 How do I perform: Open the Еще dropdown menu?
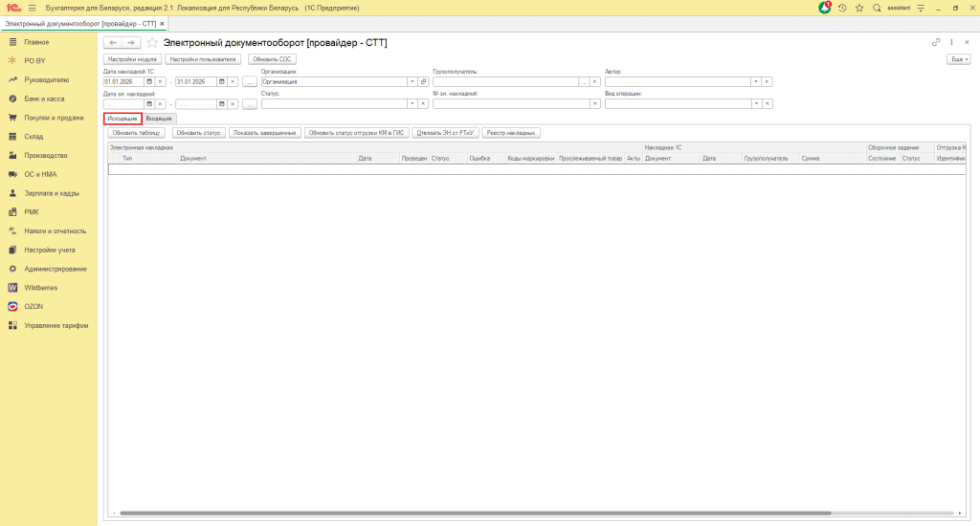(x=957, y=59)
